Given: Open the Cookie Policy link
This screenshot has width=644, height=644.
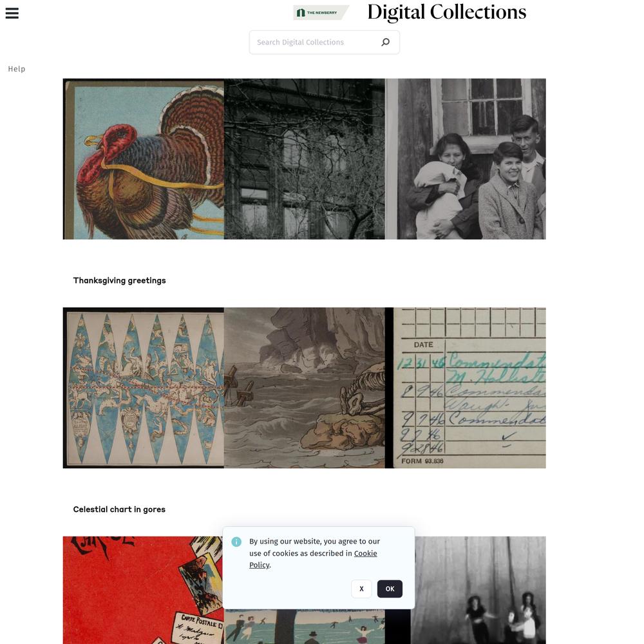Looking at the screenshot, I should 313,559.
